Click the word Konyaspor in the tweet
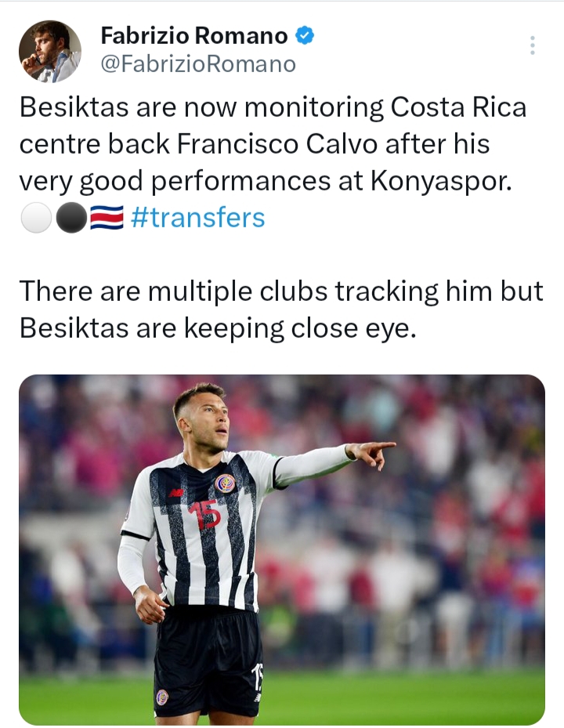The image size is (564, 728). pos(439,181)
